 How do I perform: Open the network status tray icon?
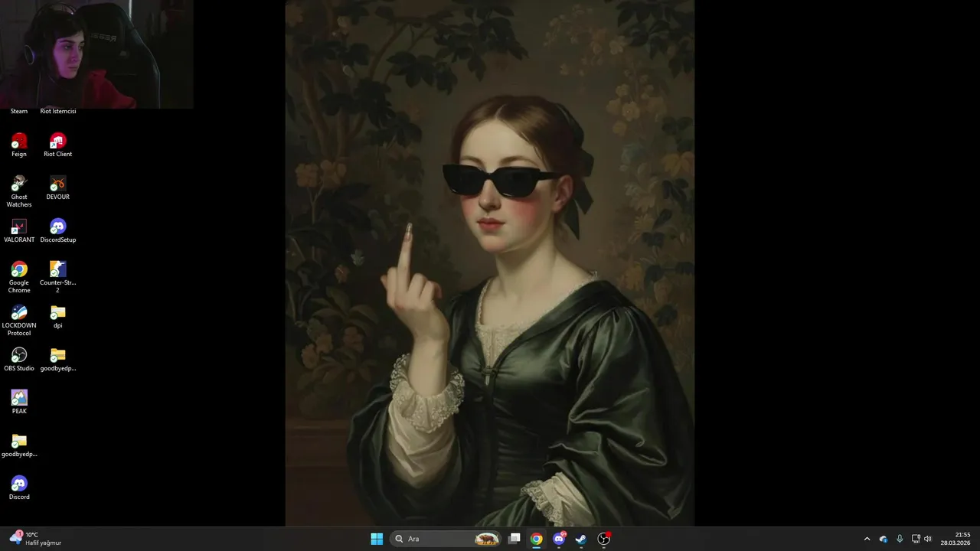point(916,539)
